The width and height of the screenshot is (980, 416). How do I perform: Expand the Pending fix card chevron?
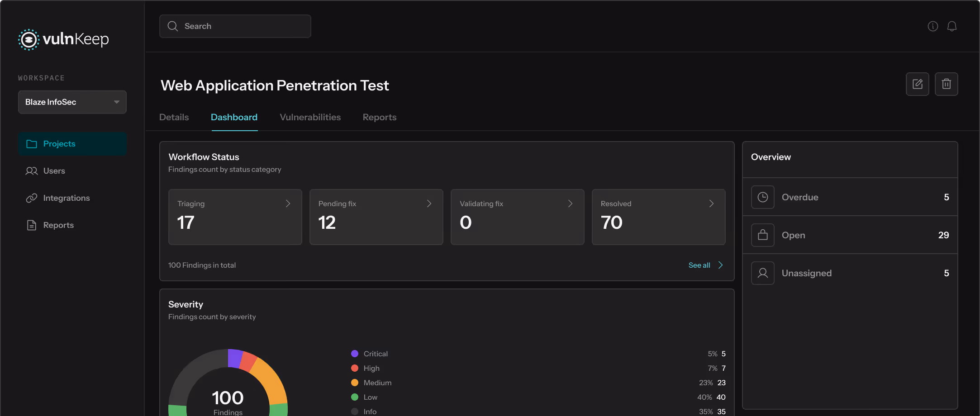[x=429, y=204]
